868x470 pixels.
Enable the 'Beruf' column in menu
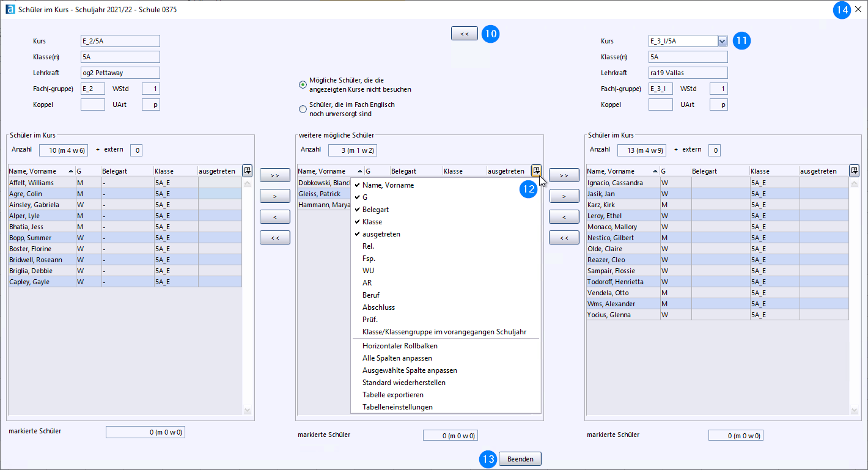446,295
